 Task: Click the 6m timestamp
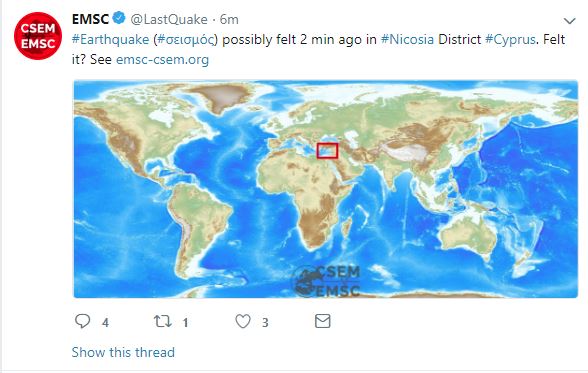(229, 19)
